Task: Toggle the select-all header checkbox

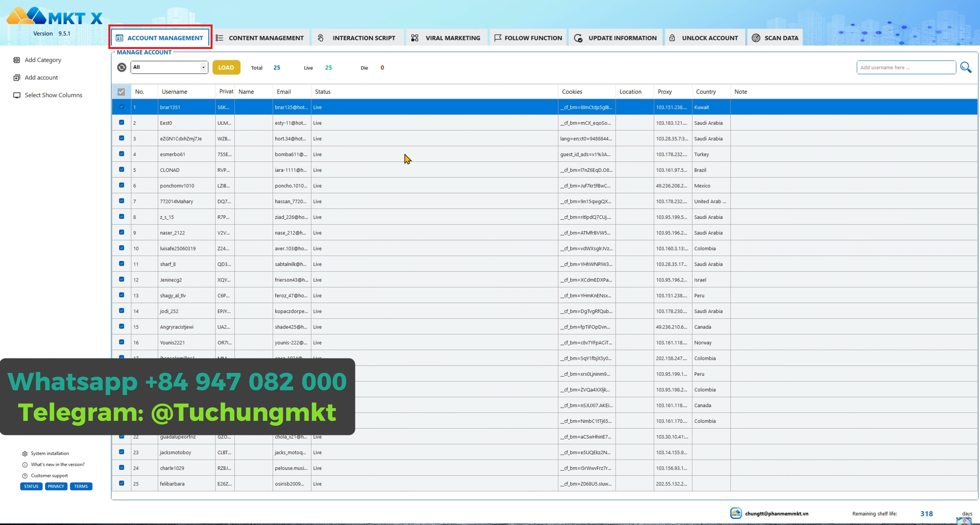Action: [x=121, y=92]
